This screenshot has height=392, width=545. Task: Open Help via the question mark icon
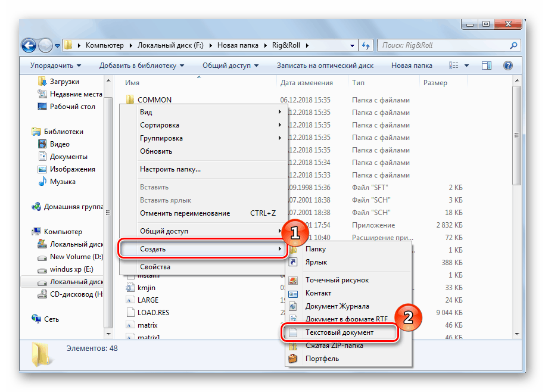point(507,65)
